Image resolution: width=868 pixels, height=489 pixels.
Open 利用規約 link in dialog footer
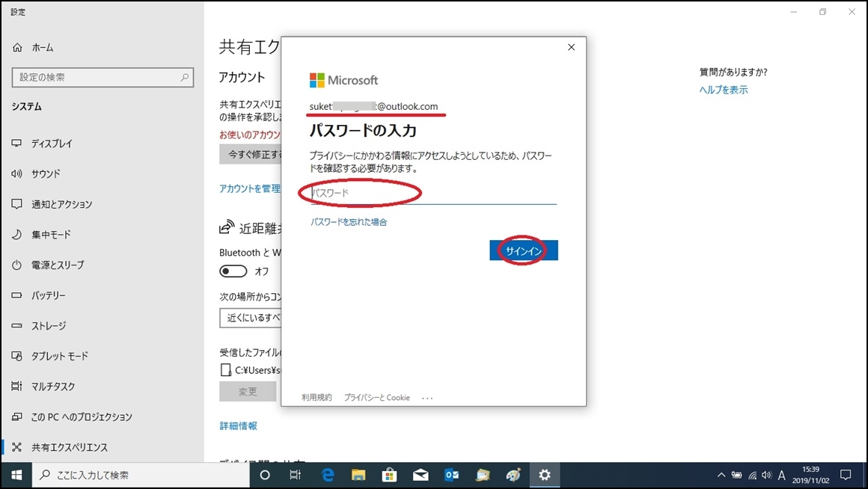[317, 397]
